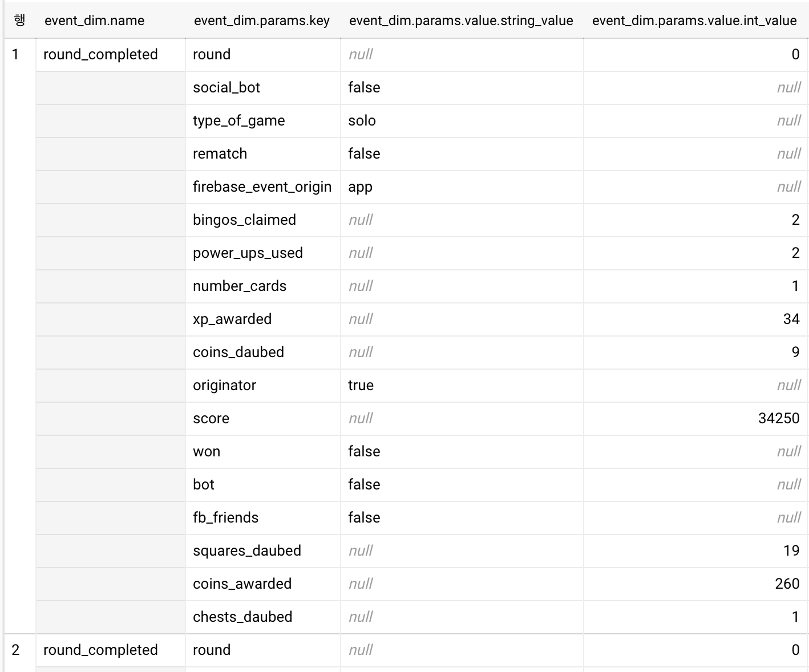Click the firebase_event_origin key cell
The height and width of the screenshot is (672, 809).
(x=263, y=187)
